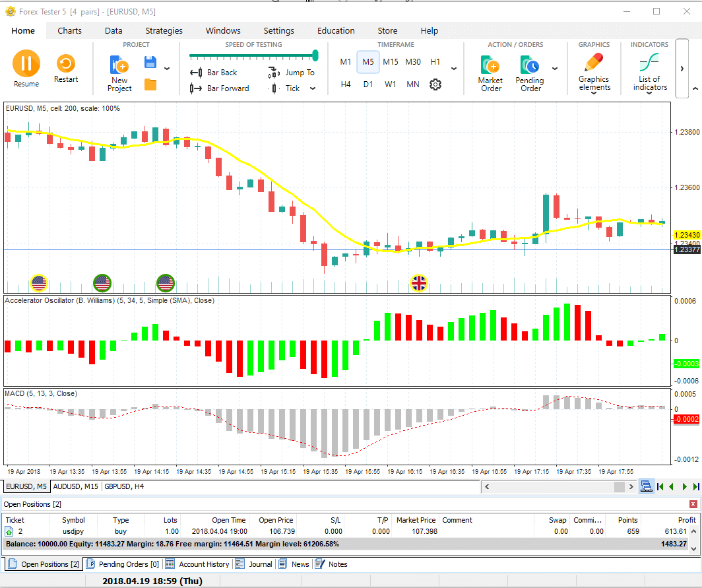Adjust the speed of testing slider

315,55
